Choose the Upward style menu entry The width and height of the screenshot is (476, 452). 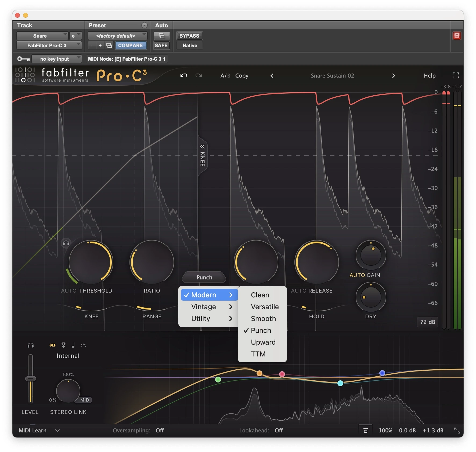coord(263,342)
